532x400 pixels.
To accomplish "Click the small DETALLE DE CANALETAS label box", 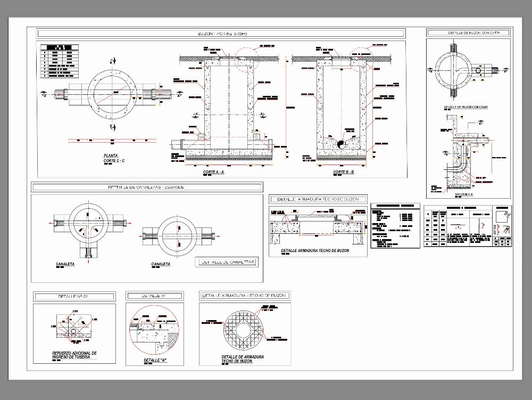I will point(227,262).
